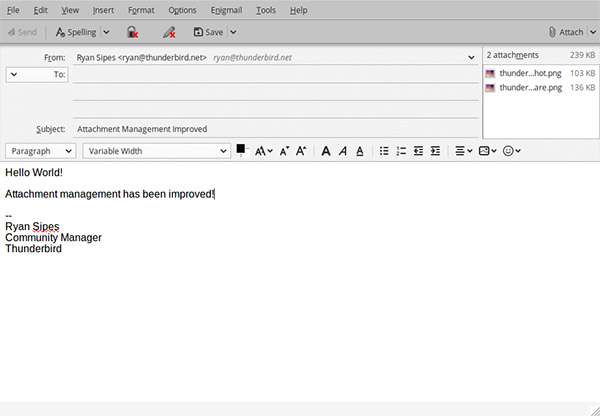Open the Help menu
This screenshot has height=416, width=600.
[298, 10]
